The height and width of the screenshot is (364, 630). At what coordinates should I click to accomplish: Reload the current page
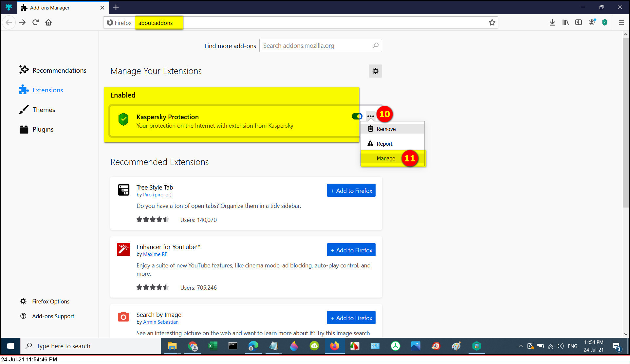35,23
